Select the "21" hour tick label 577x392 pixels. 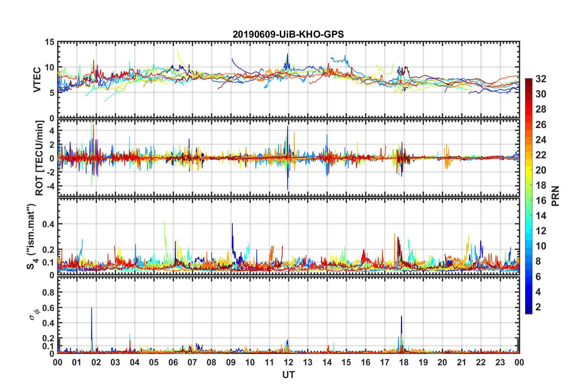(x=461, y=362)
